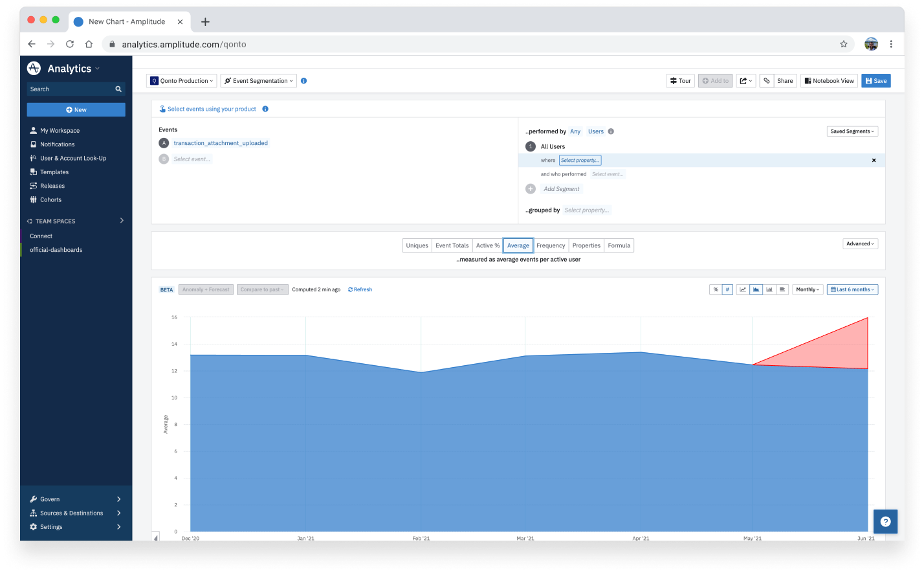Open Compare to past dropdown
The width and height of the screenshot is (924, 573).
pyautogui.click(x=262, y=289)
